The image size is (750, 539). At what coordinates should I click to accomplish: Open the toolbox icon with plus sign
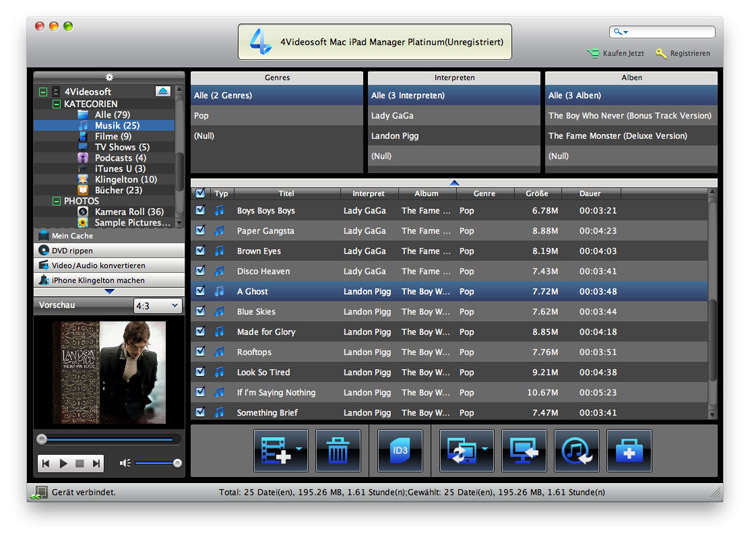click(x=629, y=451)
